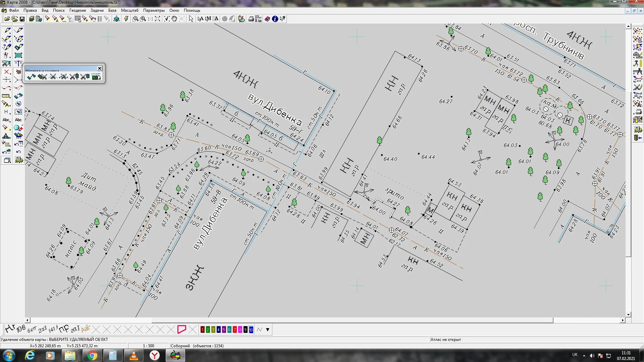Open the Геодезия menu
Screen dimensions: 644x362
coord(77,10)
